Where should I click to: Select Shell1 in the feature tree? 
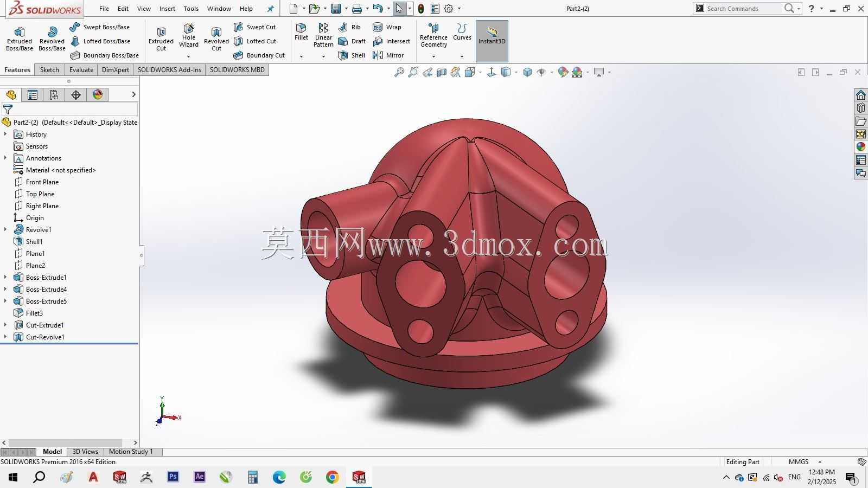click(34, 241)
